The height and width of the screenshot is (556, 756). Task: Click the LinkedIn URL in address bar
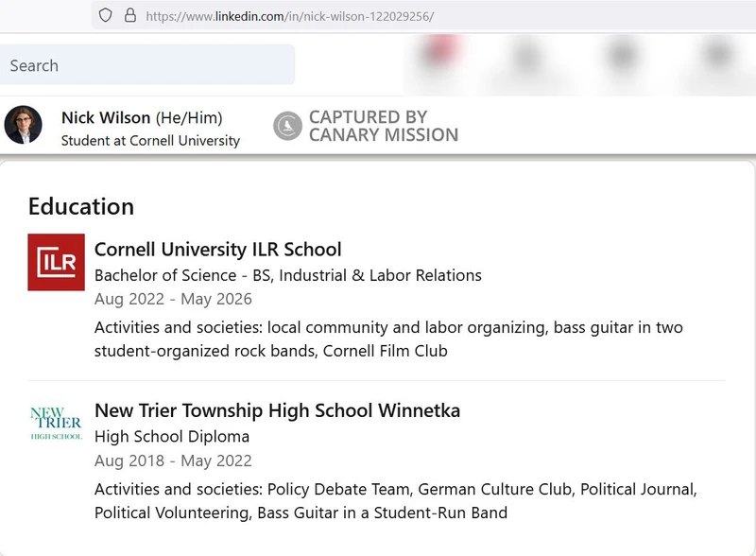coord(290,16)
